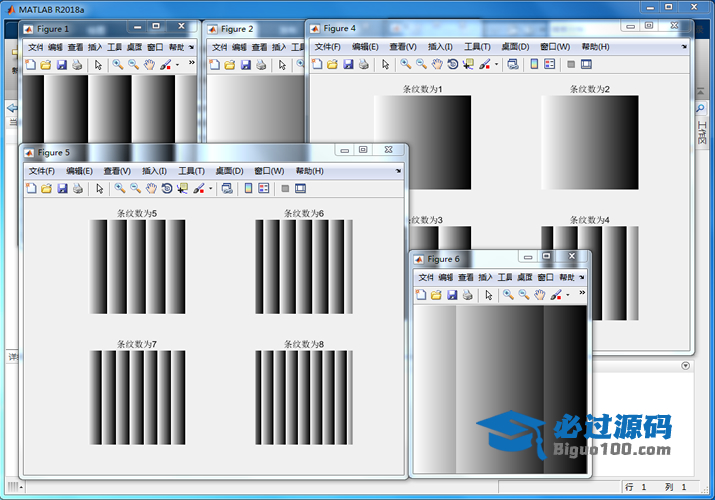Open 窗口(W) menu in Figure 4
Screen dimensions: 715x500
[x=555, y=47]
